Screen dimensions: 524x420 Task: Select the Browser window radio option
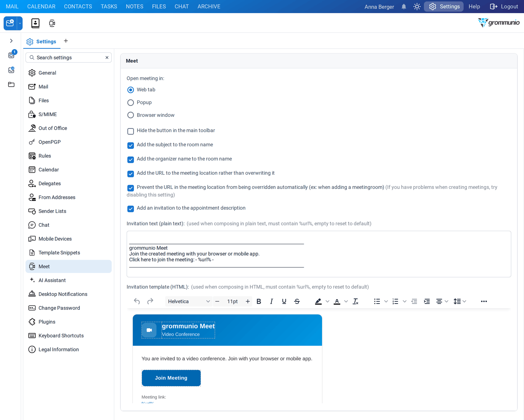pos(131,115)
